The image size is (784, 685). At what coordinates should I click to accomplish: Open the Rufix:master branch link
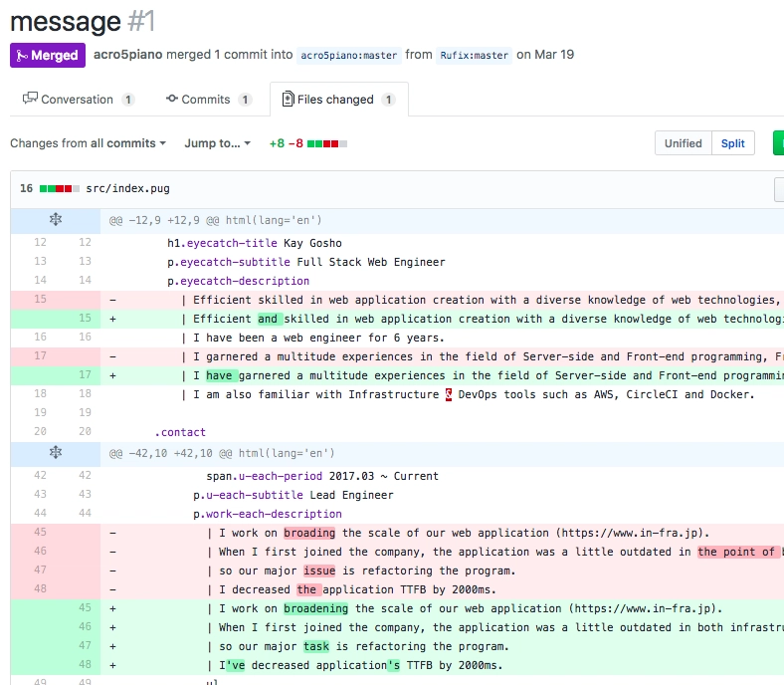click(474, 55)
